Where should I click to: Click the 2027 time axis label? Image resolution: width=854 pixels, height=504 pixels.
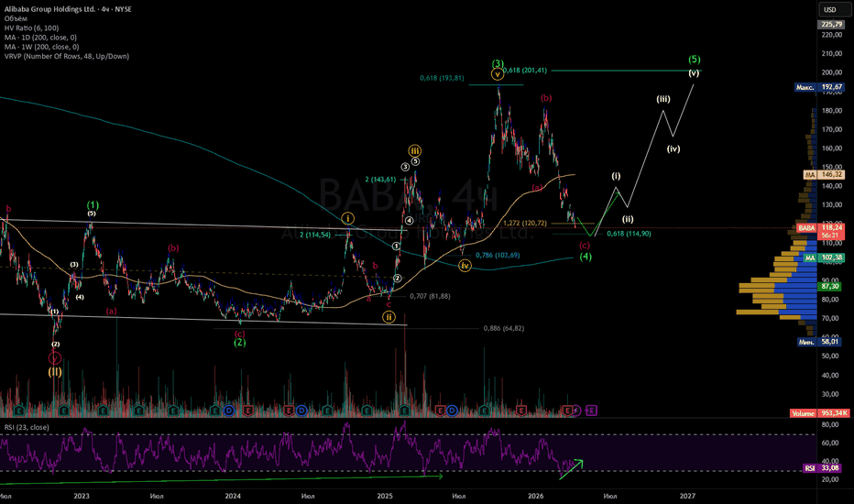pos(687,496)
